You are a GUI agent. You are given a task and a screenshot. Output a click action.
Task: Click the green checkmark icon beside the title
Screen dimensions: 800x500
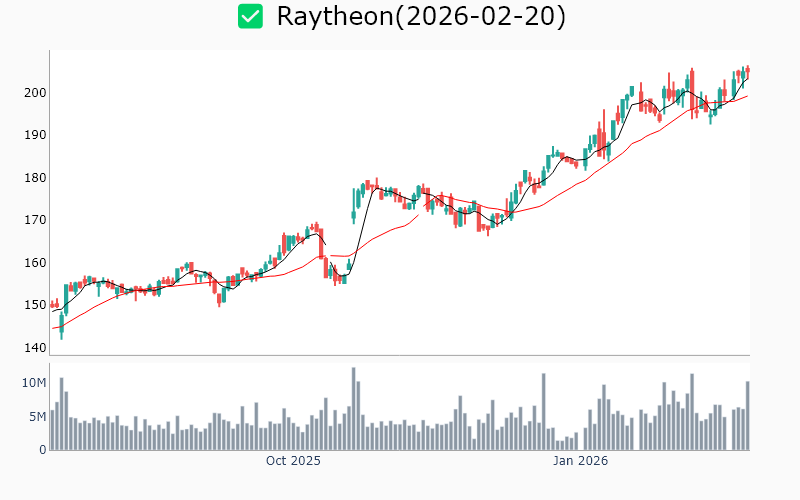(250, 17)
